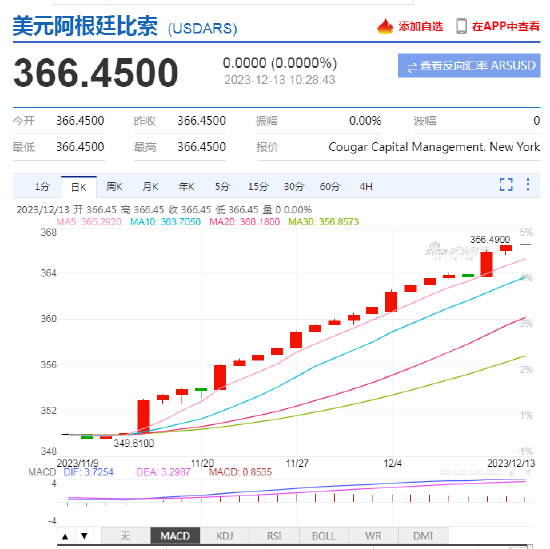View reverse exchange rate ARSUSD

click(469, 66)
